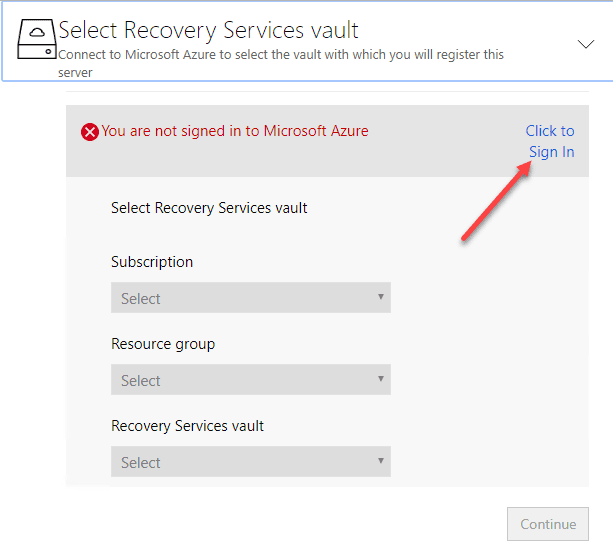This screenshot has width=613, height=553.
Task: Click the red arrow pointing at Sign In
Action: [495, 202]
